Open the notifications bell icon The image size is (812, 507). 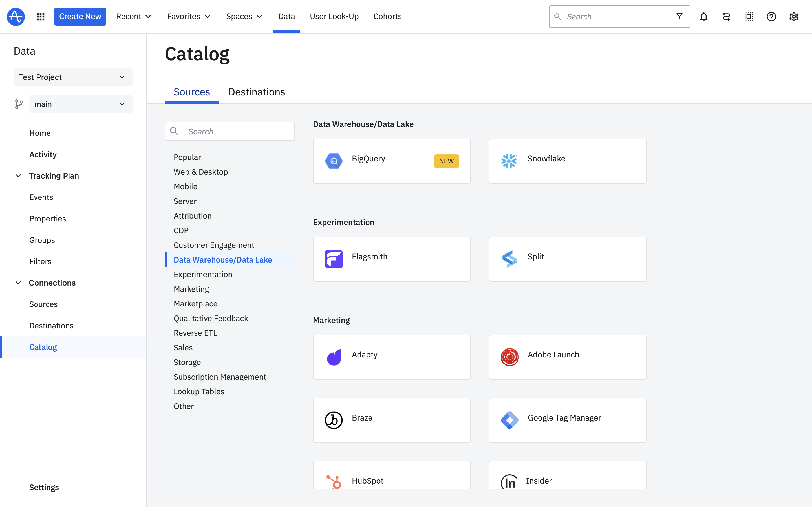(x=704, y=16)
